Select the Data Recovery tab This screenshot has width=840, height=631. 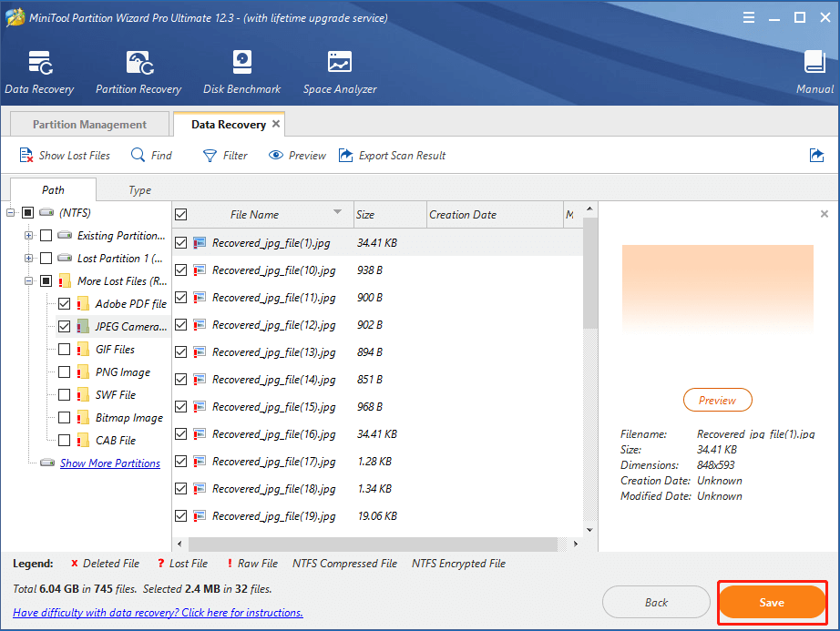(228, 124)
